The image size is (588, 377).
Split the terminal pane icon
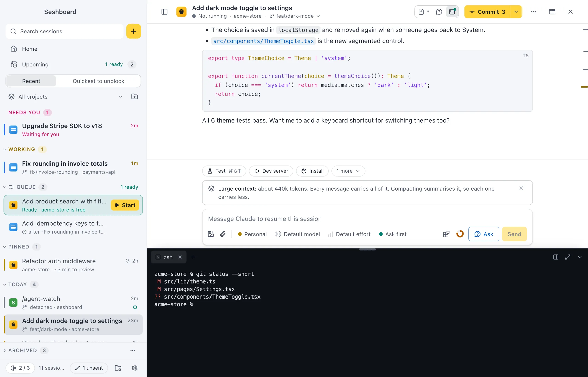556,257
